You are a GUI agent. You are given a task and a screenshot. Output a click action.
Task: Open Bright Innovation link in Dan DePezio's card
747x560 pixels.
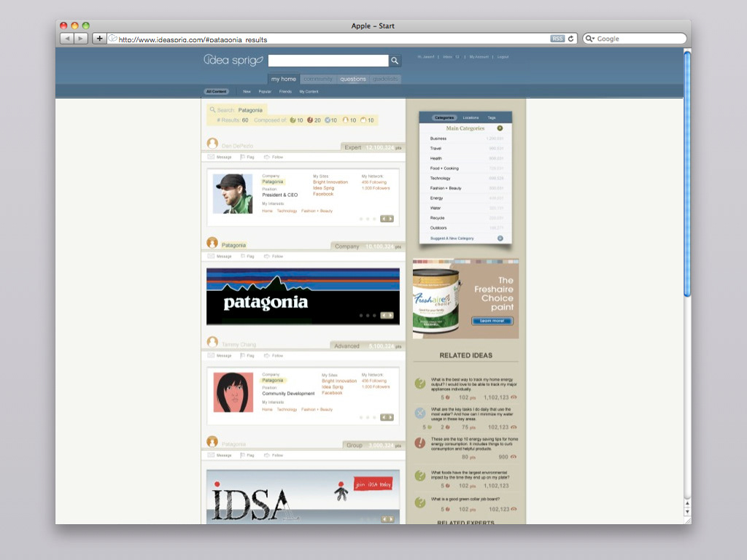(330, 182)
